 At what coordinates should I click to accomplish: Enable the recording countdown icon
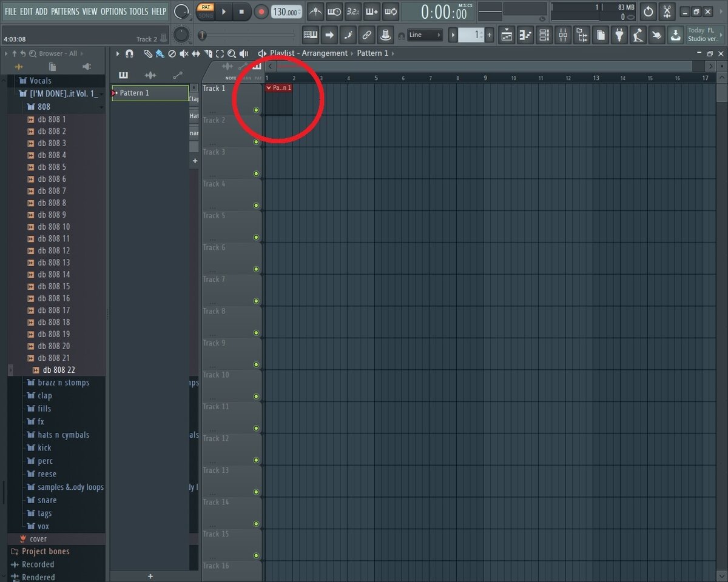pyautogui.click(x=353, y=12)
